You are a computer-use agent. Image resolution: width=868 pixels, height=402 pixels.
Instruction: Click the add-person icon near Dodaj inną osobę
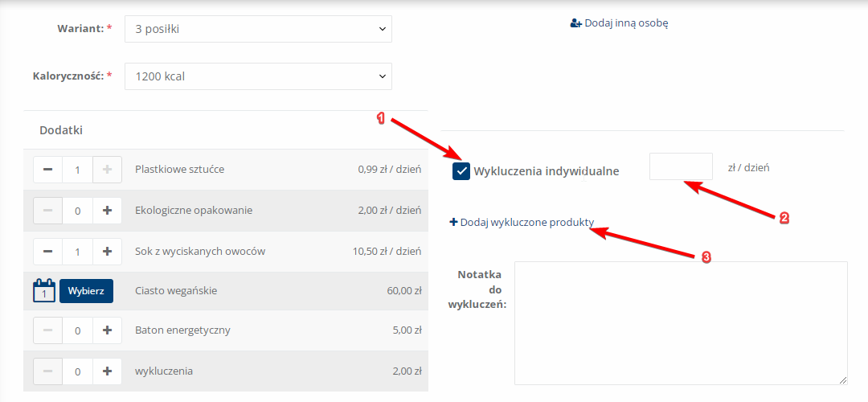pyautogui.click(x=575, y=23)
